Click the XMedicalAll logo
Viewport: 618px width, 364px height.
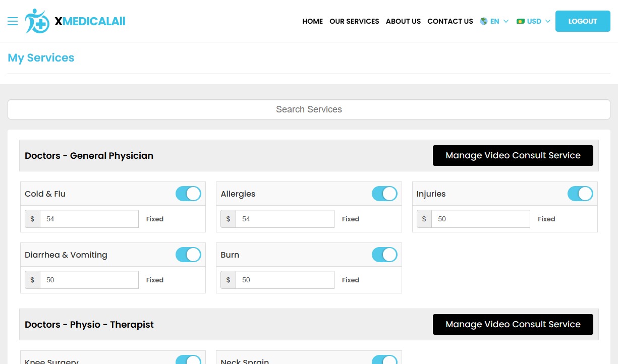click(75, 21)
